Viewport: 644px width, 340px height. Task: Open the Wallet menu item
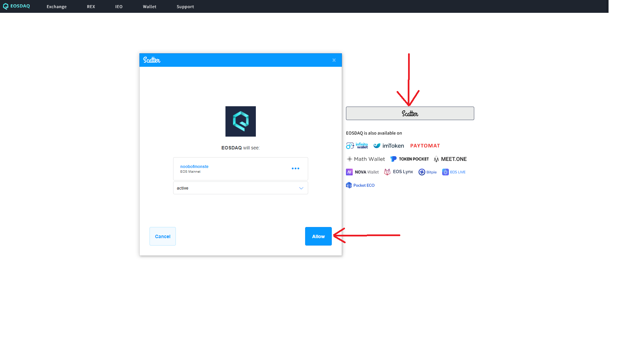click(150, 7)
